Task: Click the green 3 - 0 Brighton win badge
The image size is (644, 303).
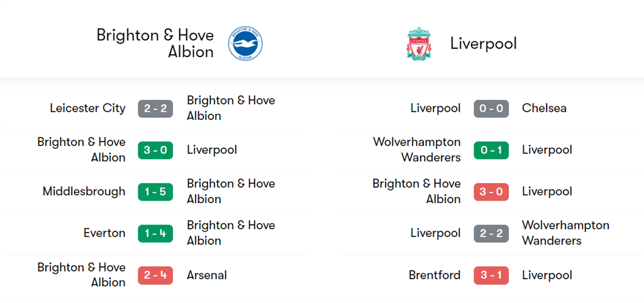Action: (x=155, y=150)
